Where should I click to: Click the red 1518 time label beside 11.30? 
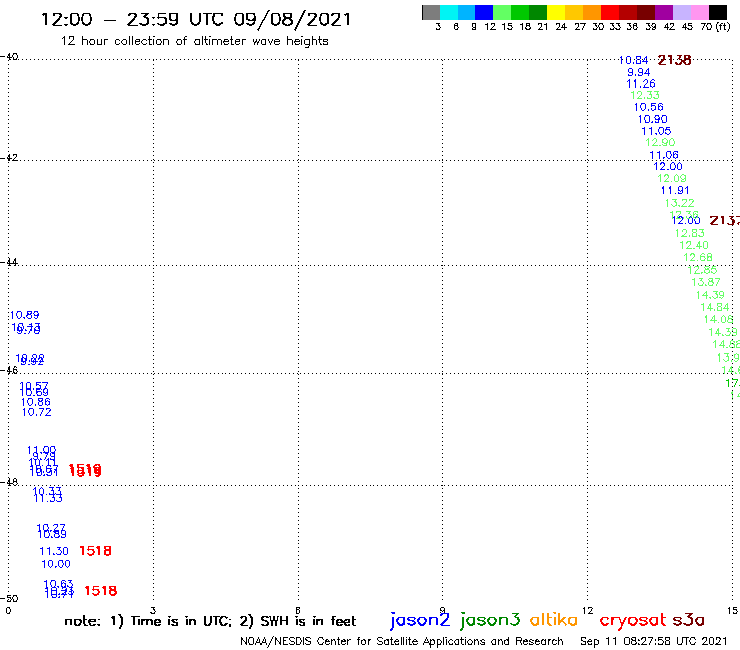95,551
